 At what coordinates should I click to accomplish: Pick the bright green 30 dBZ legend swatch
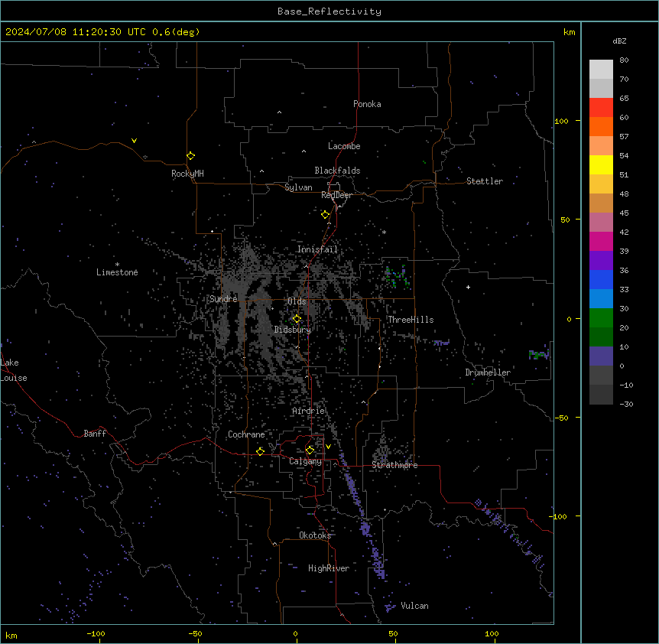pos(601,318)
